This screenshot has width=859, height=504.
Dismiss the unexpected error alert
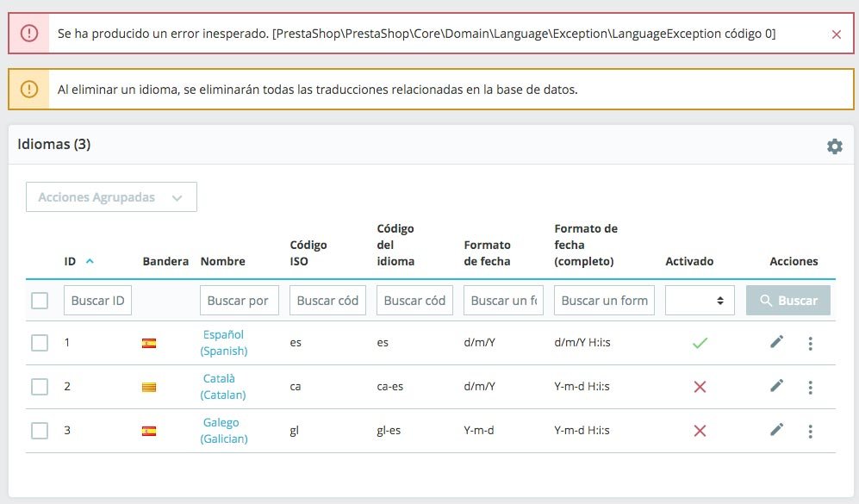[837, 34]
